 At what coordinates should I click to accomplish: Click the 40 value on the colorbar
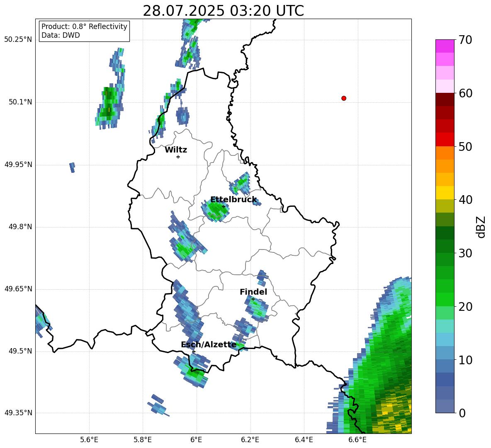tap(465, 200)
